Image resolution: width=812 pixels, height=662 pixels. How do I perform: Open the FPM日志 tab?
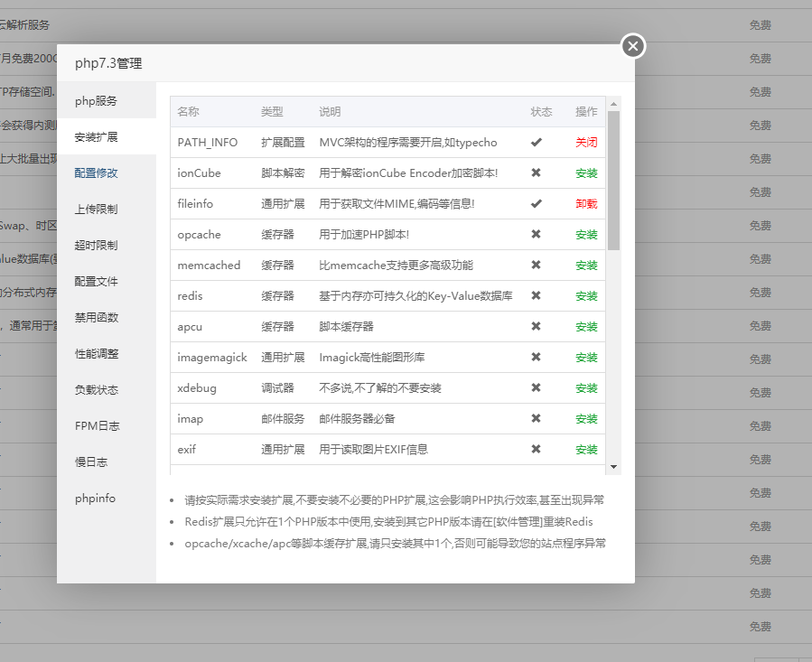[107, 425]
